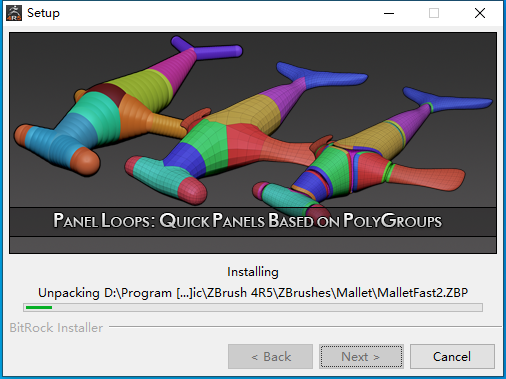Viewport: 506px width, 379px height.
Task: Click the Installing status label
Action: coord(253,272)
